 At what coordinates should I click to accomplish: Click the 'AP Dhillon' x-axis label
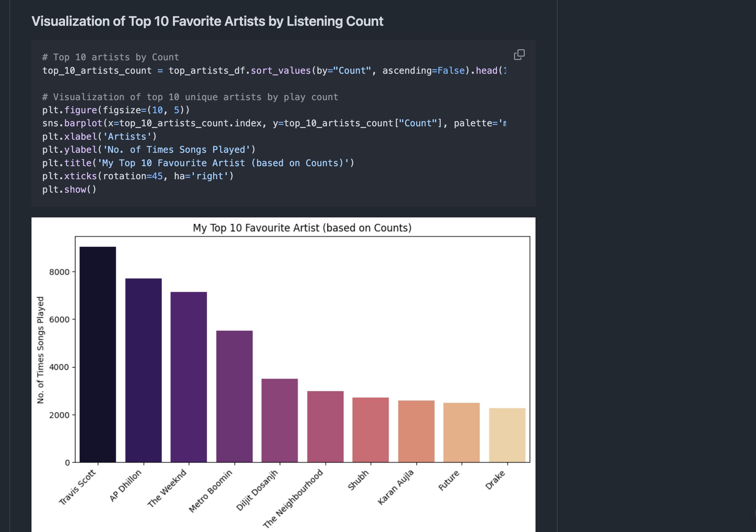click(126, 485)
